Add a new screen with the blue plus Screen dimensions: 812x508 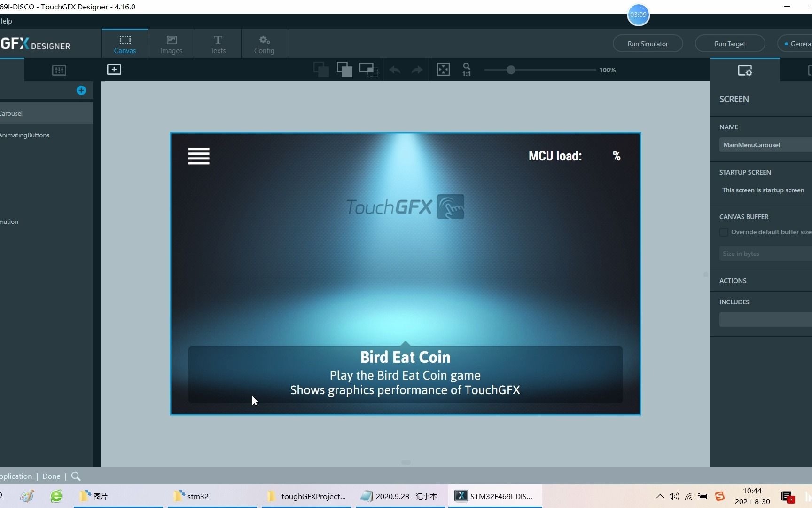(81, 90)
